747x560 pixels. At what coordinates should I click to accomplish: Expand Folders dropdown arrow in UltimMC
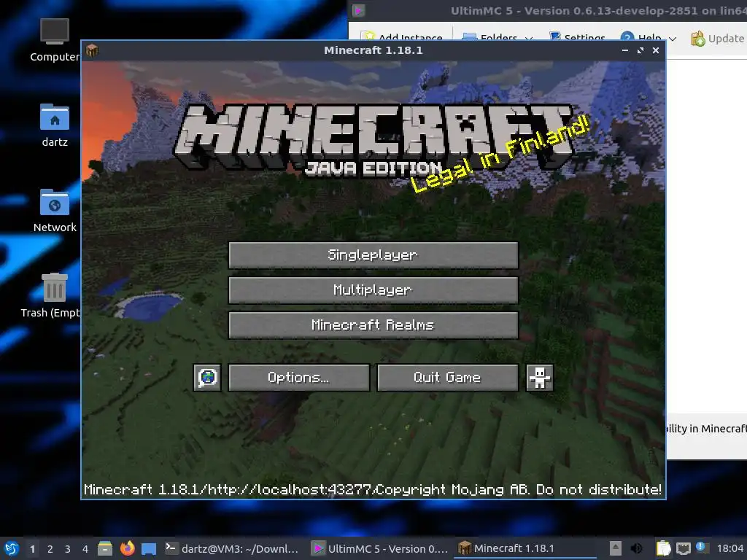coord(528,38)
